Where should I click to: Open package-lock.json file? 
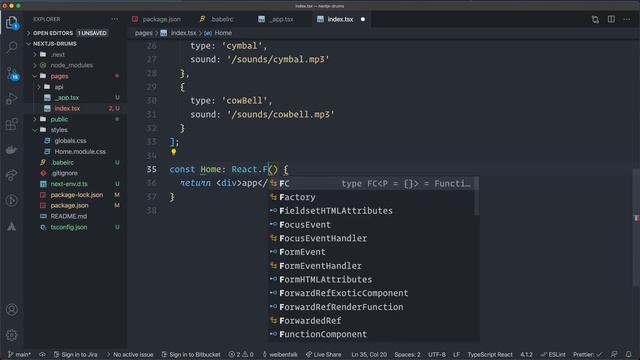77,195
